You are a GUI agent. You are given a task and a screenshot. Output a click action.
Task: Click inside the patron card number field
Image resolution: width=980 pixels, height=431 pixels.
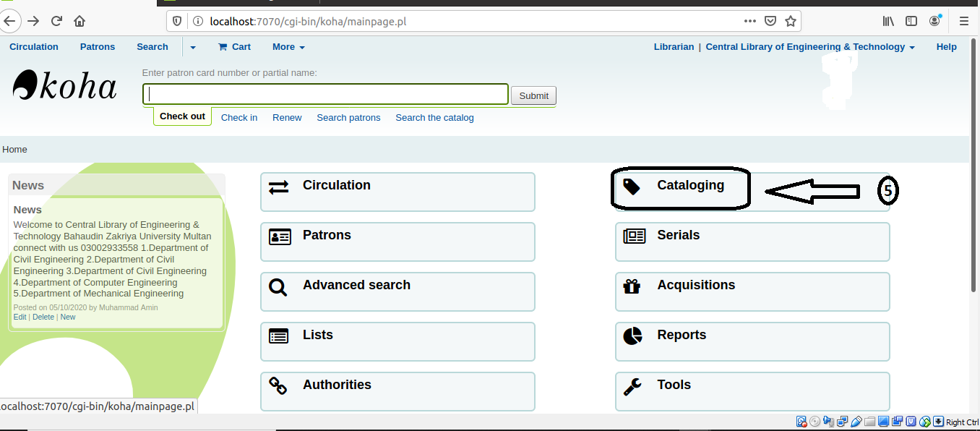coord(325,93)
